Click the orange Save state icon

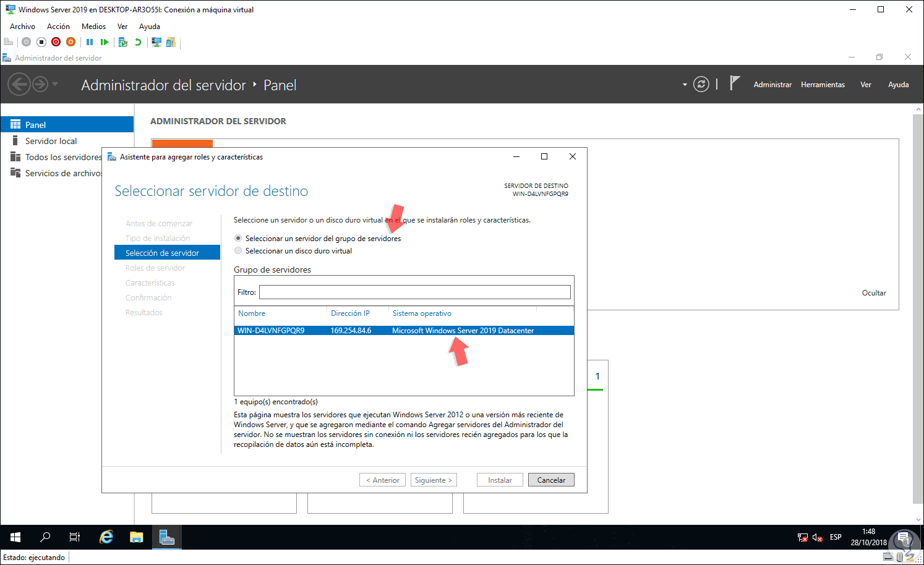point(71,42)
